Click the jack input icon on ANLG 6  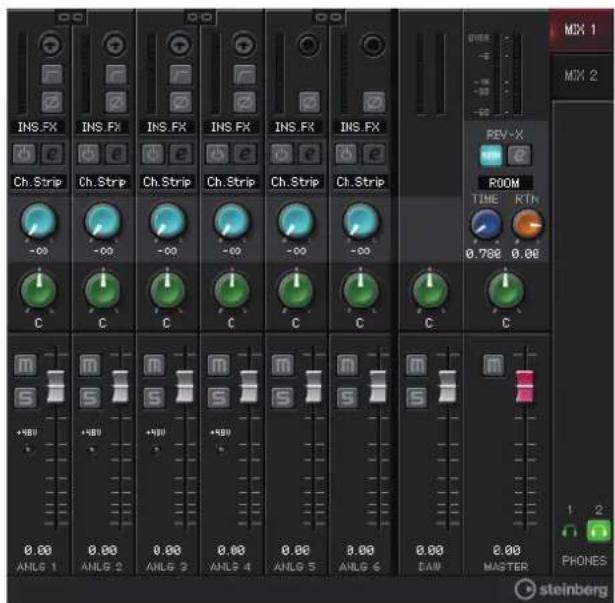click(x=373, y=44)
